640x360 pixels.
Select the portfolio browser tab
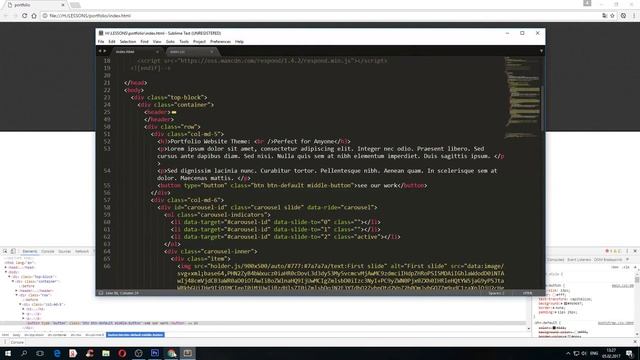point(35,5)
